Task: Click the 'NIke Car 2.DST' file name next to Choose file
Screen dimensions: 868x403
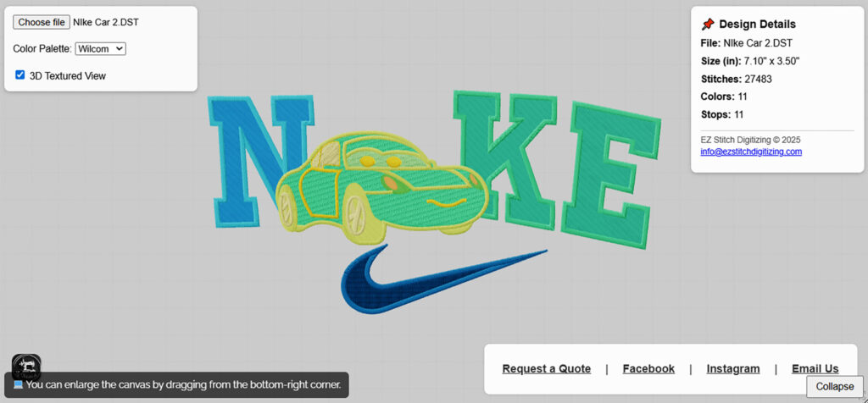Action: 106,22
